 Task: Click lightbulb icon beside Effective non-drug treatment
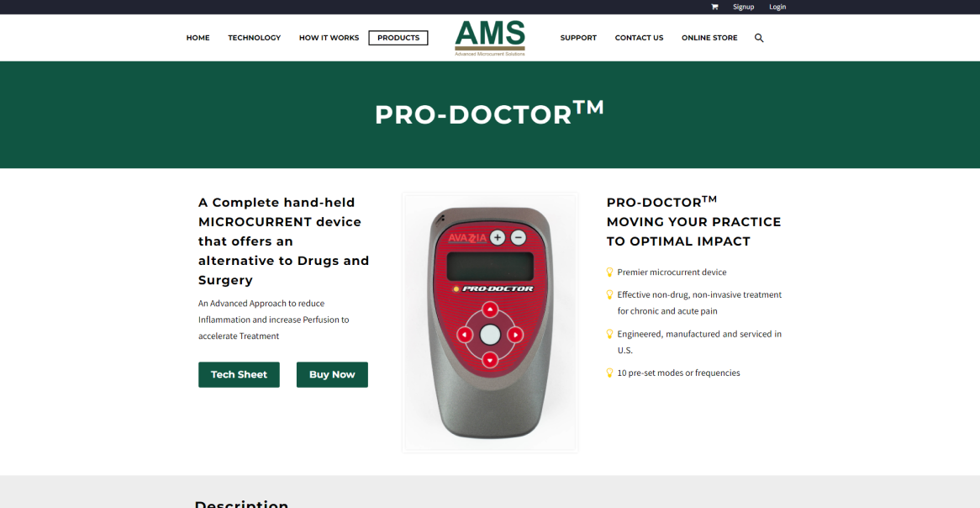pos(610,294)
